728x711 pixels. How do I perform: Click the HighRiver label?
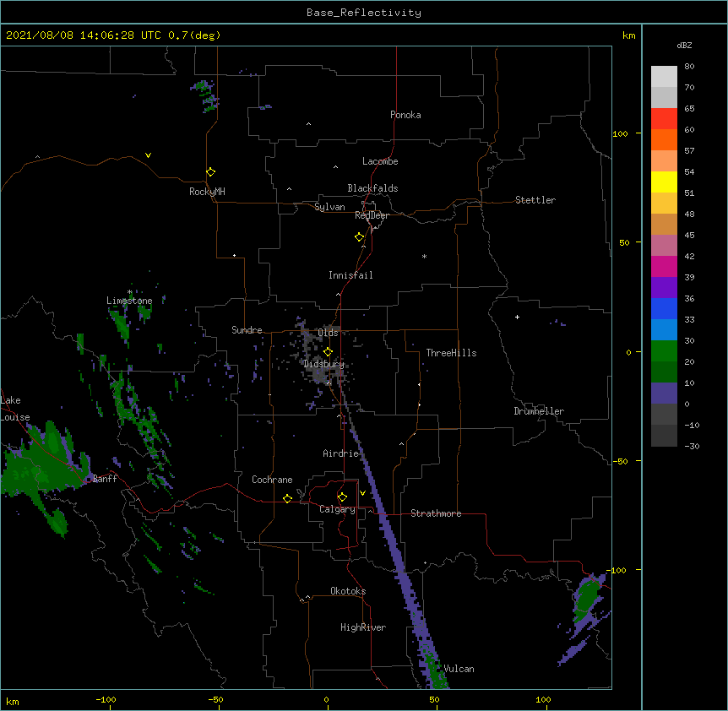362,627
